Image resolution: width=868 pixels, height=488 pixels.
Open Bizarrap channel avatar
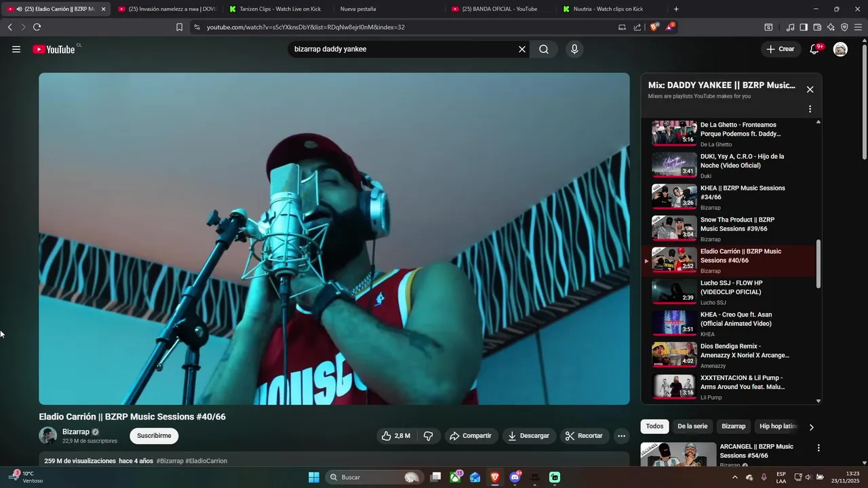pos(47,436)
